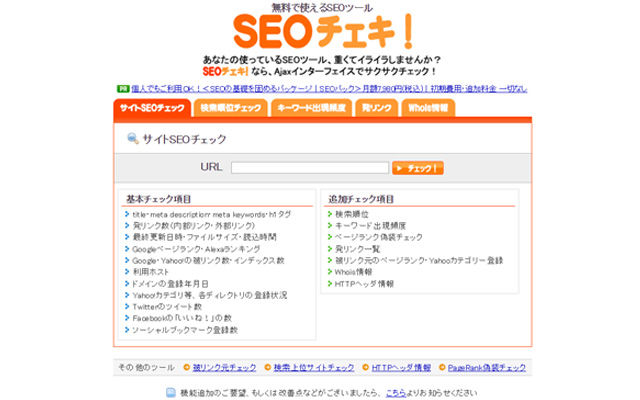
Task: Click the 追加チェック項目 heading
Action: [361, 199]
